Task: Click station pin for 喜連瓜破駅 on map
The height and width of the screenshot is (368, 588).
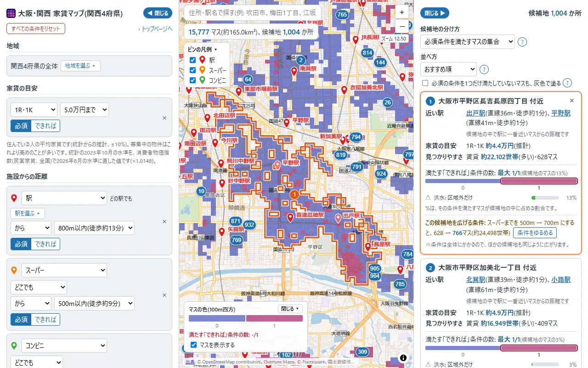Action: [x=290, y=217]
